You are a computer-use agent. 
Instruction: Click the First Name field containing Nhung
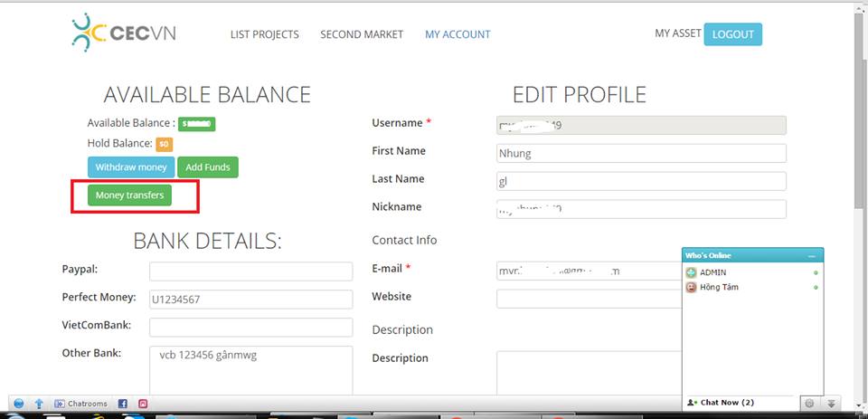tap(641, 154)
